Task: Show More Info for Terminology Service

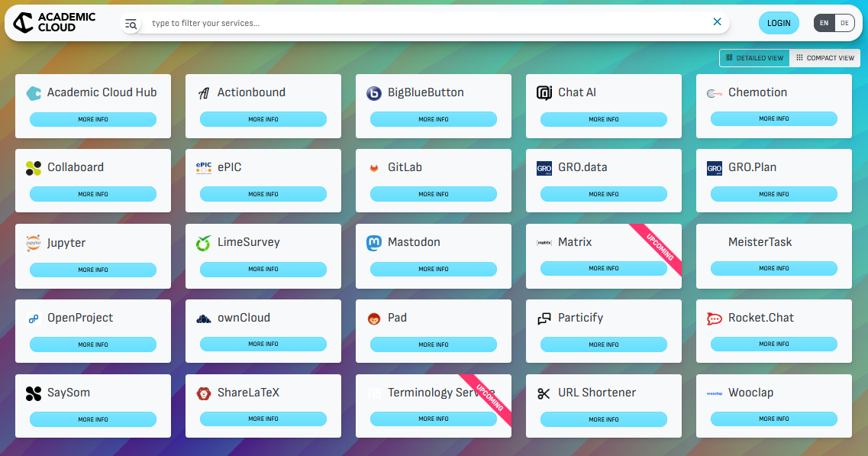Action: click(434, 419)
